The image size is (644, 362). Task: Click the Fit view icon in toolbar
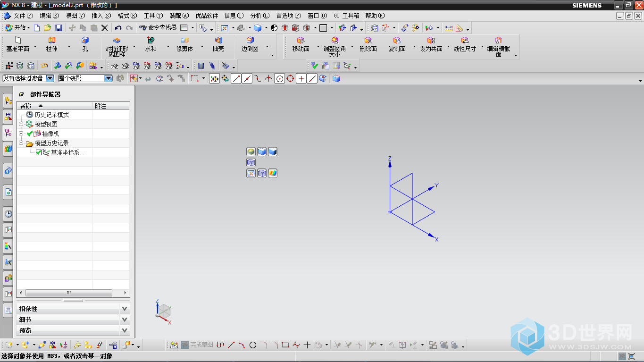click(225, 28)
